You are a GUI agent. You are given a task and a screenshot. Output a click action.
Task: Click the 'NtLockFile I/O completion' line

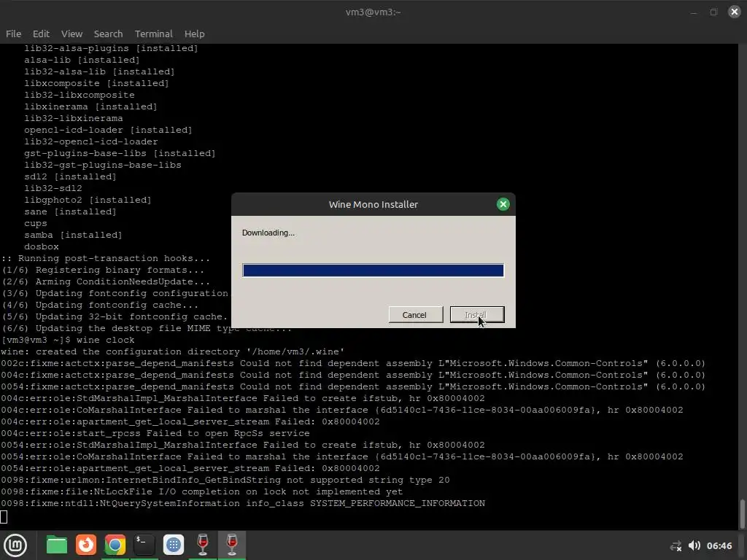coord(201,491)
